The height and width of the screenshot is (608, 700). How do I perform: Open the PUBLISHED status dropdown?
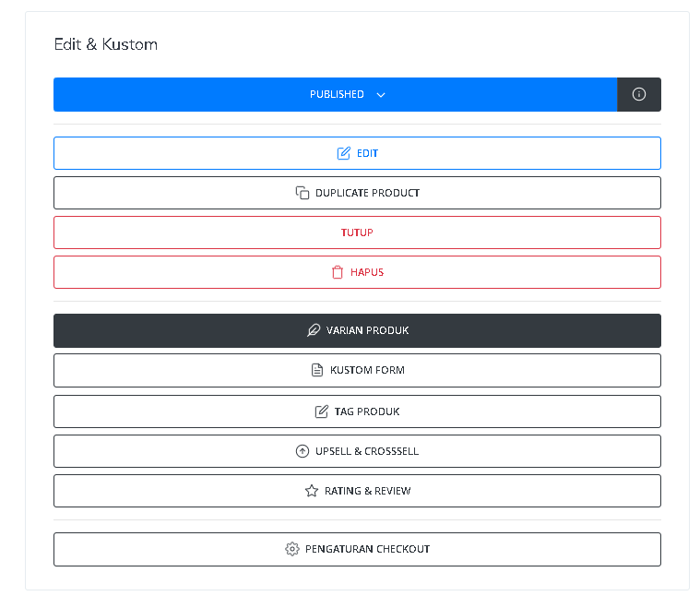tap(336, 95)
